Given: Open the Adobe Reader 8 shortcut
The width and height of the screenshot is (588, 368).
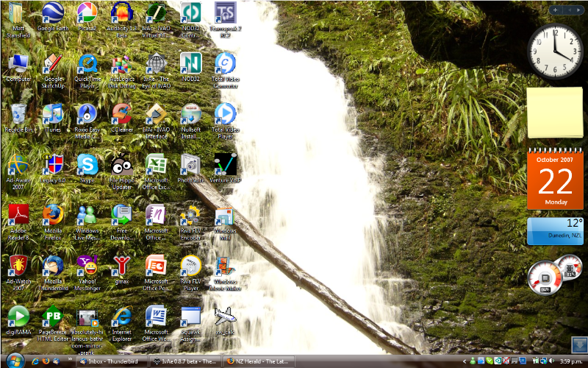Looking at the screenshot, I should pyautogui.click(x=18, y=215).
